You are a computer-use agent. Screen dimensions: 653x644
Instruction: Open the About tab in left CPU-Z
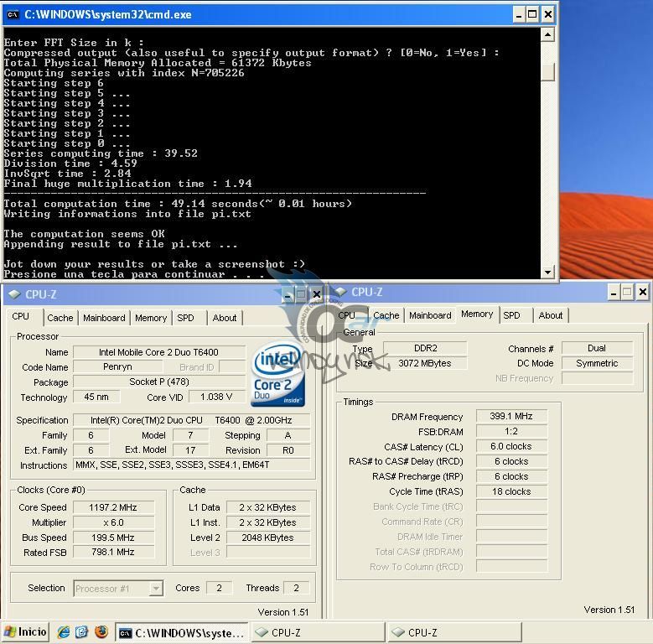[x=225, y=318]
